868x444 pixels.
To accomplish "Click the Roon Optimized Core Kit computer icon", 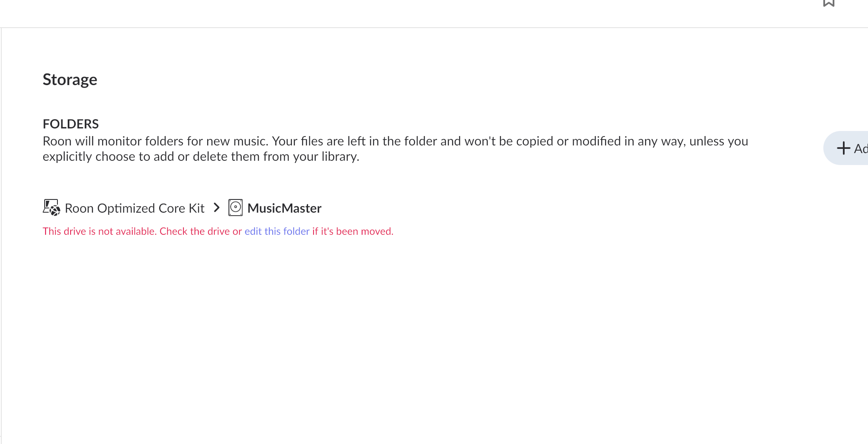I will pyautogui.click(x=51, y=208).
